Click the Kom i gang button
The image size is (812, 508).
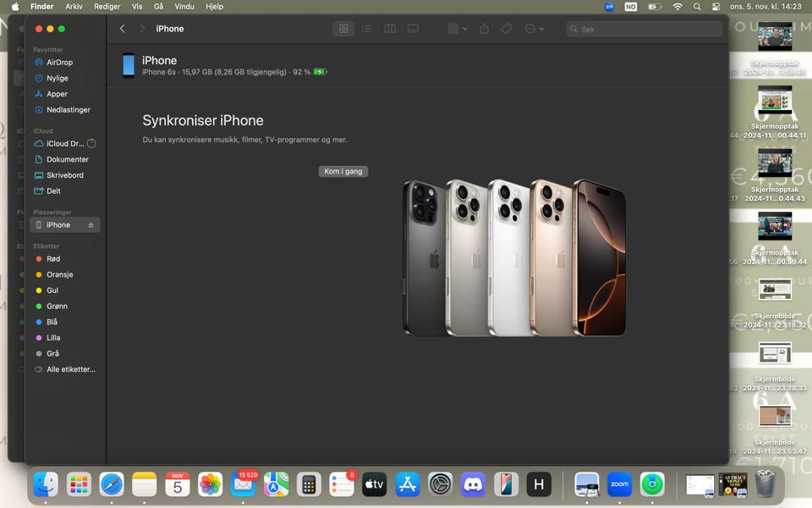pyautogui.click(x=343, y=172)
